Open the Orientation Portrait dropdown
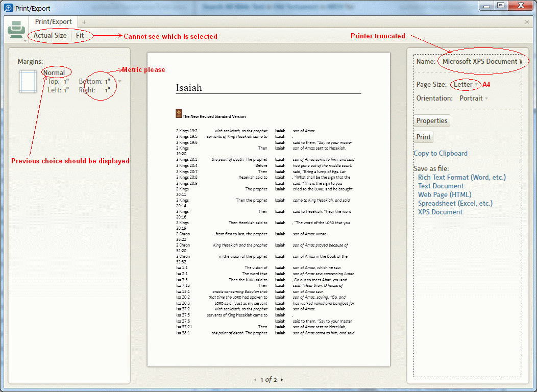This screenshot has width=537, height=392. (x=473, y=98)
